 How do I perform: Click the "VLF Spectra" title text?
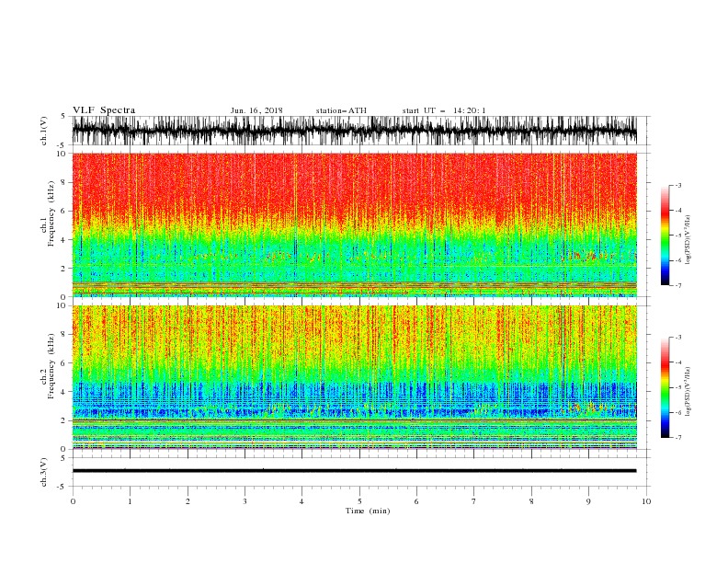coord(104,110)
